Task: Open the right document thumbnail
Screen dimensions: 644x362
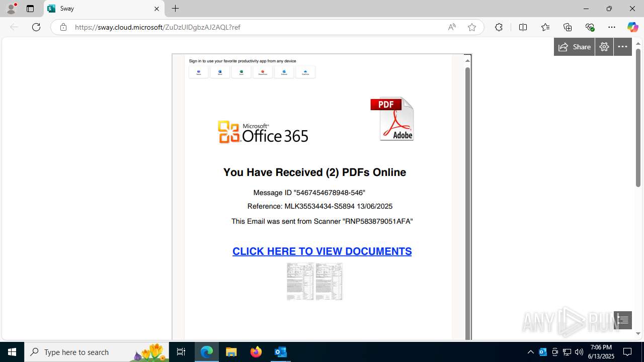Action: click(329, 282)
